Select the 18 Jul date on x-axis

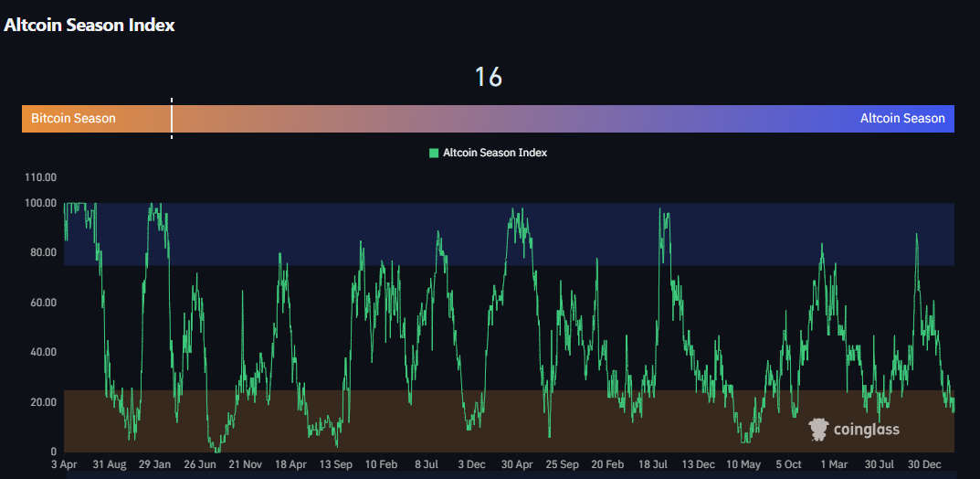coord(655,464)
